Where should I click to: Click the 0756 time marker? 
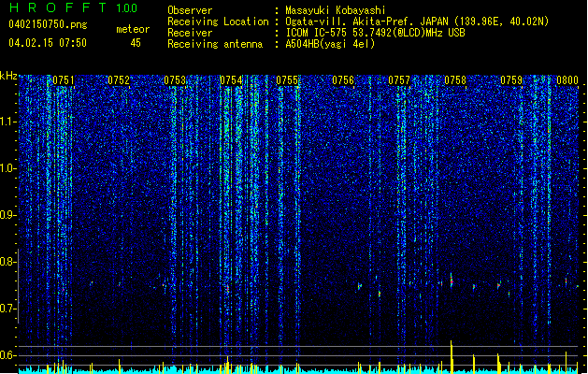[x=343, y=80]
